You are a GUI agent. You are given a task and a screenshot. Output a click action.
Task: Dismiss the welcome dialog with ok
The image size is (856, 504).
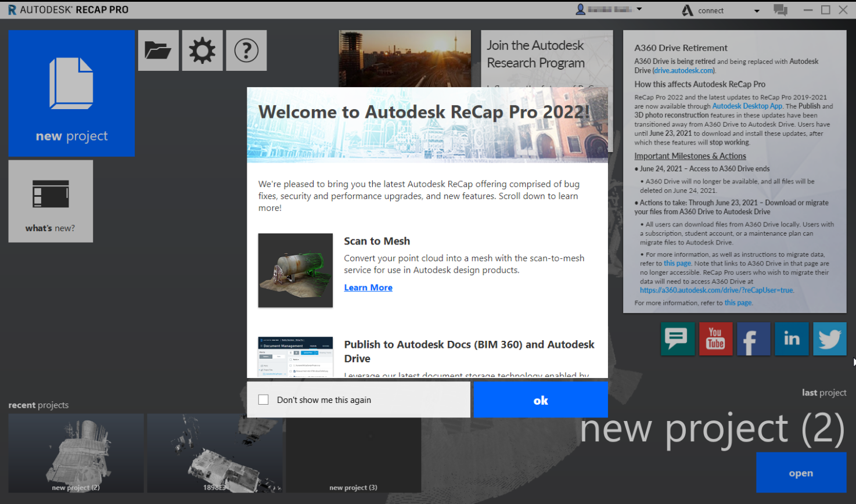540,399
